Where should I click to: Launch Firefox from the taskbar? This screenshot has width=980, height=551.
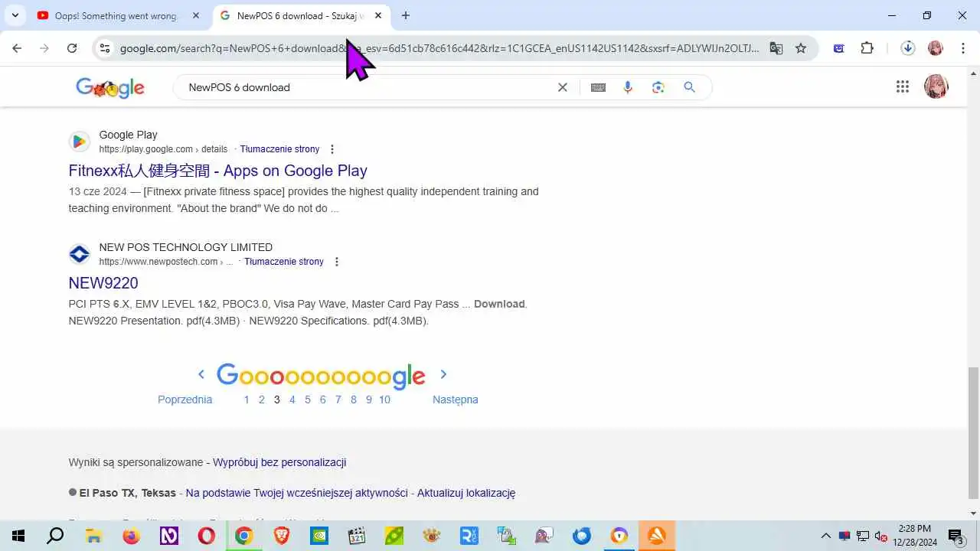point(131,536)
